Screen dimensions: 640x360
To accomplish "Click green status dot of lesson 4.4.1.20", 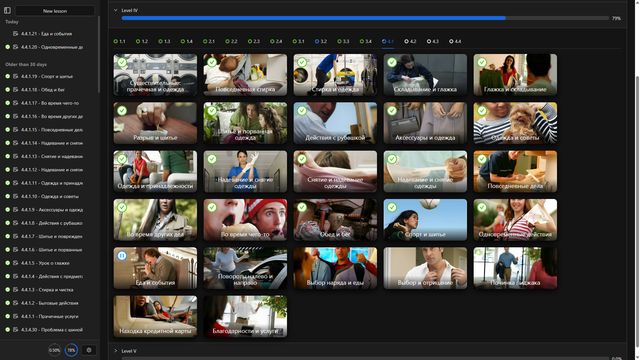I will pos(7,47).
